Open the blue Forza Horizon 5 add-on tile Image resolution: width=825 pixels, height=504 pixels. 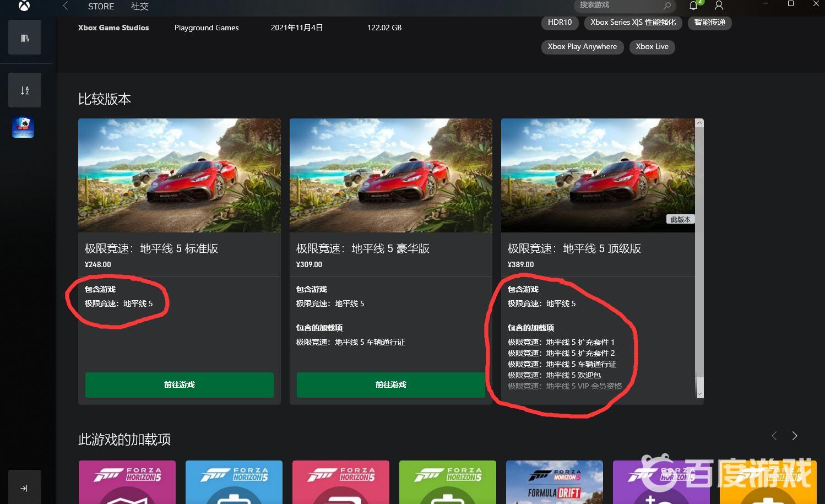coord(234,482)
